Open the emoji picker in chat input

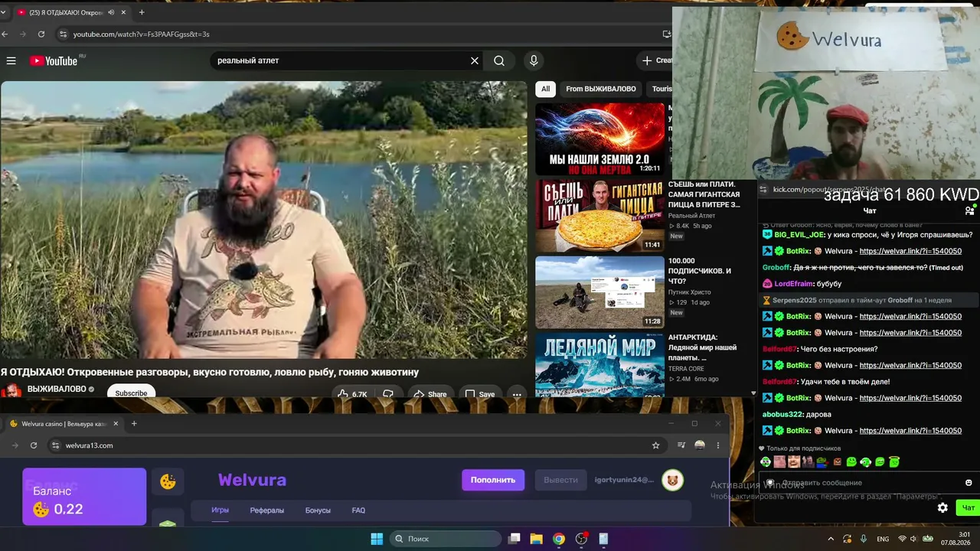pos(969,483)
